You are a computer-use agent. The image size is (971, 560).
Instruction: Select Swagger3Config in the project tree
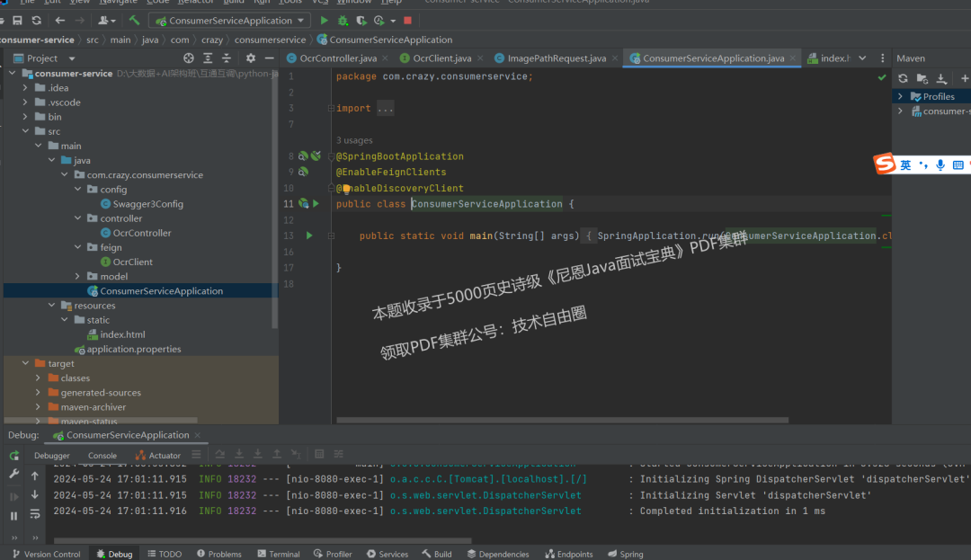pos(148,203)
